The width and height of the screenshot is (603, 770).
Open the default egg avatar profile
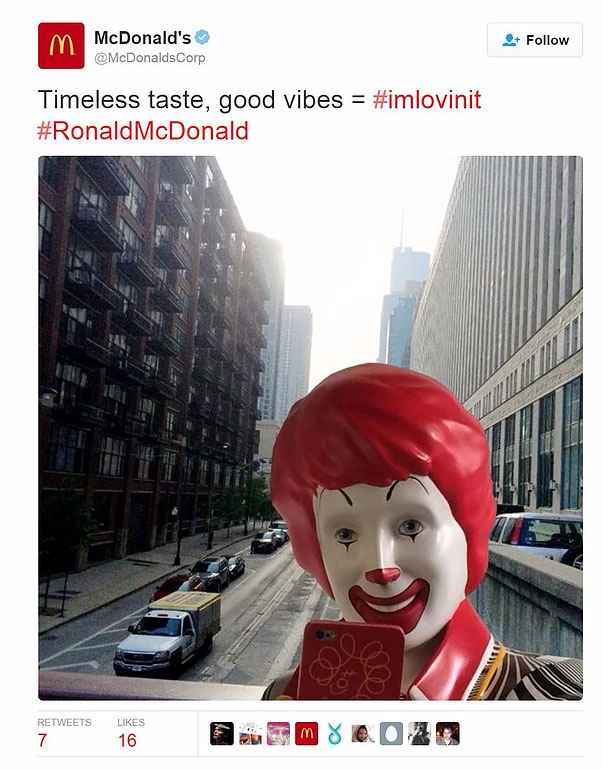click(391, 734)
